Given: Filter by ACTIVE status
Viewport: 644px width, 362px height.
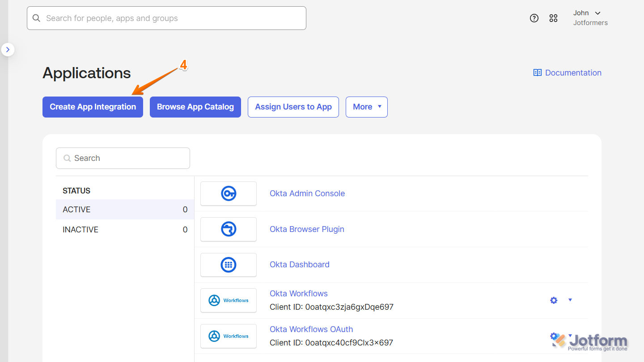Looking at the screenshot, I should click(x=125, y=210).
